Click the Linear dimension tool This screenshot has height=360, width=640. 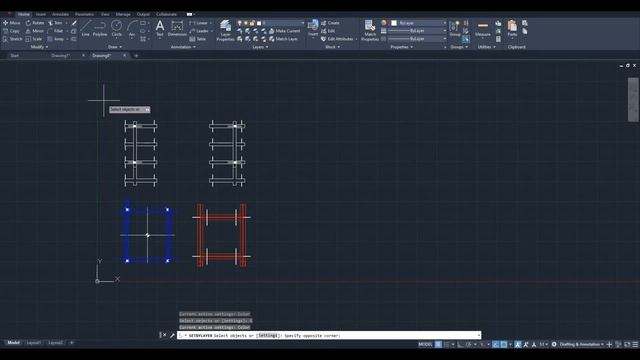click(x=199, y=23)
